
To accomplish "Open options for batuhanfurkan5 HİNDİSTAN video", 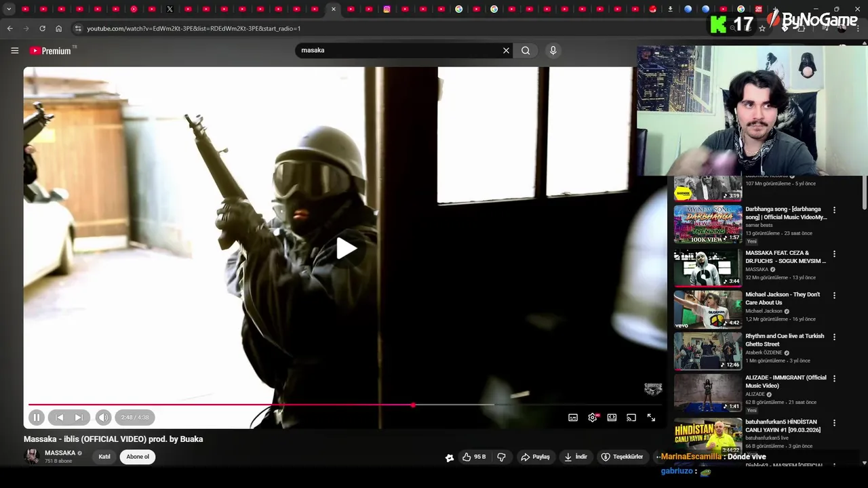I will 834,423.
